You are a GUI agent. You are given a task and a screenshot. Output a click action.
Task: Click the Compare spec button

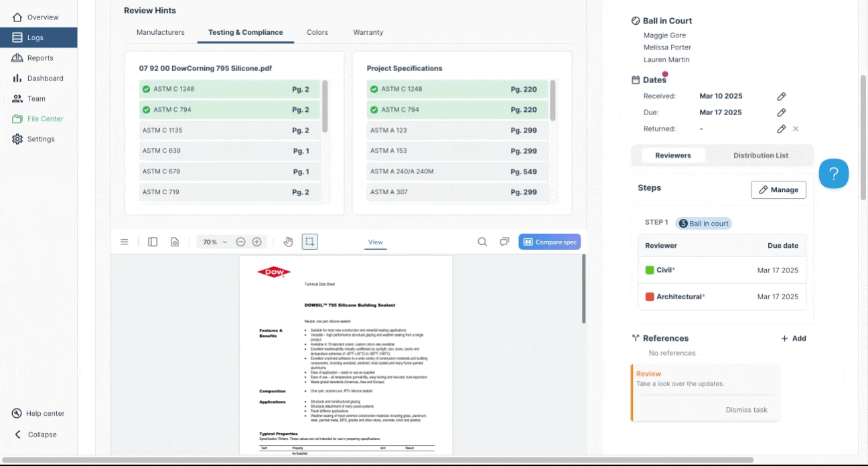point(549,242)
